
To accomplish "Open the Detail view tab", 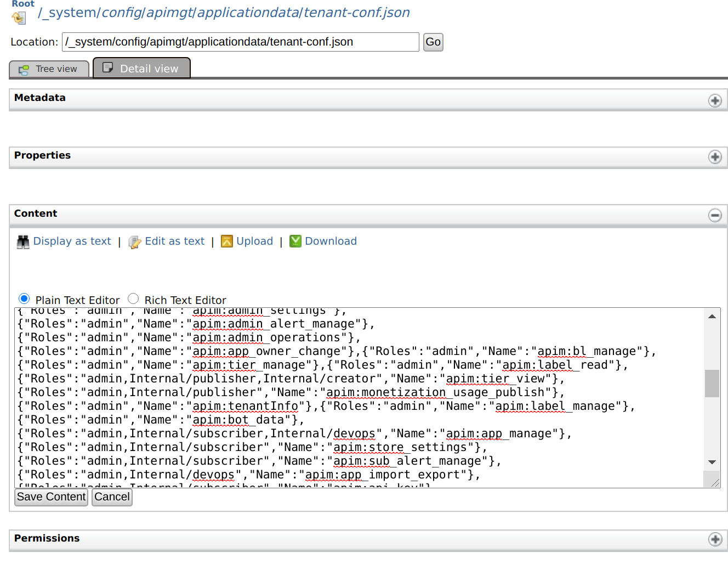I will click(141, 68).
